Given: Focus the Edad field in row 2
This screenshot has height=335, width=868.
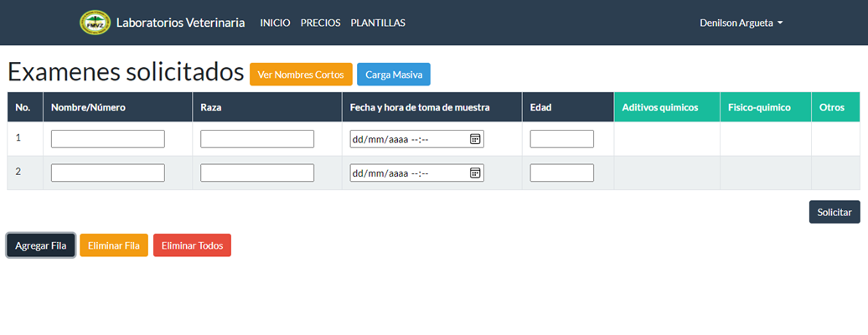Looking at the screenshot, I should pos(562,173).
